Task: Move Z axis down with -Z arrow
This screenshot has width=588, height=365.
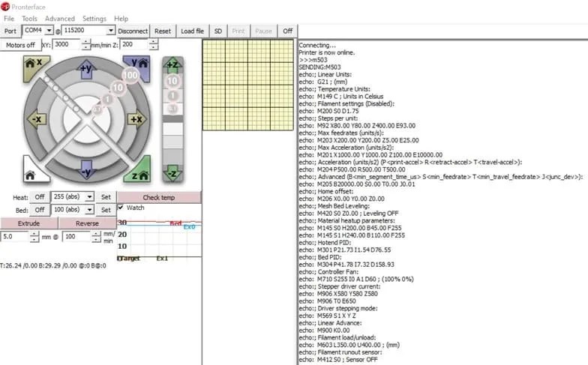Action: click(x=172, y=174)
